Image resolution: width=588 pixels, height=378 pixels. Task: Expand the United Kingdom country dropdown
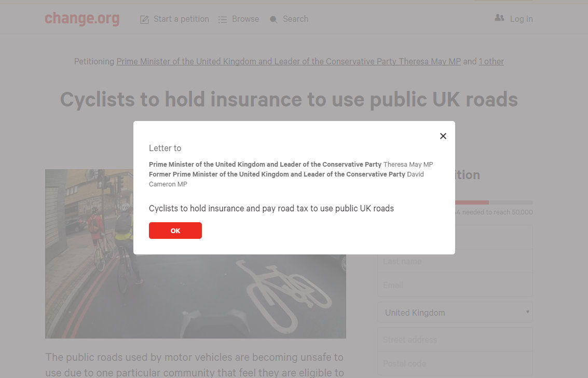tap(455, 313)
